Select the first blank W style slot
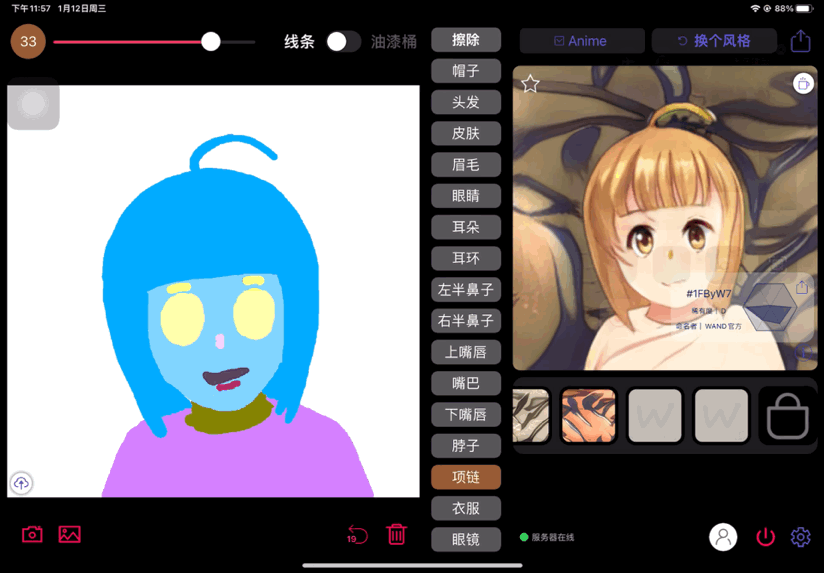Viewport: 824px width, 573px height. (655, 416)
